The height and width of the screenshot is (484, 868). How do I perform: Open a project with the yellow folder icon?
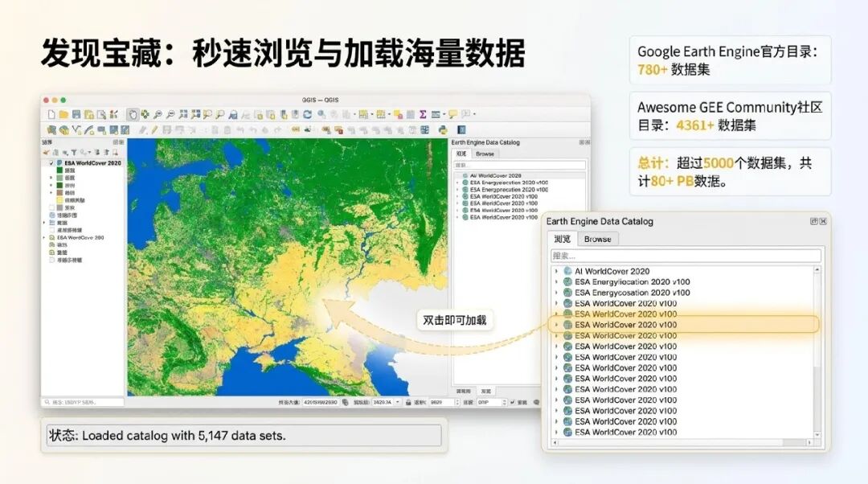[63, 115]
